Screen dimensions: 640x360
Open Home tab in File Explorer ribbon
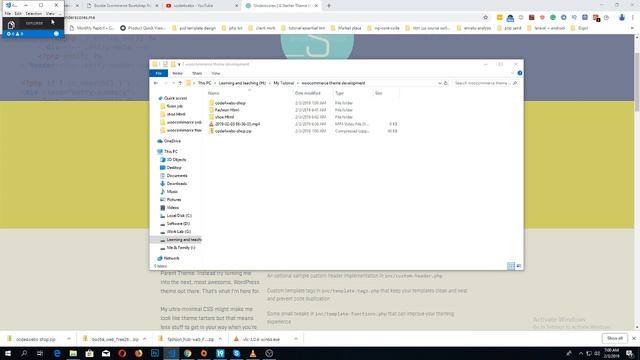177,73
